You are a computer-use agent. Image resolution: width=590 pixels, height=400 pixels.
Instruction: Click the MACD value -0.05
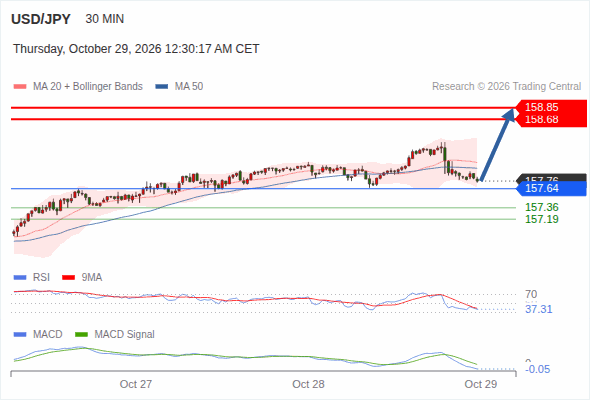click(x=537, y=370)
